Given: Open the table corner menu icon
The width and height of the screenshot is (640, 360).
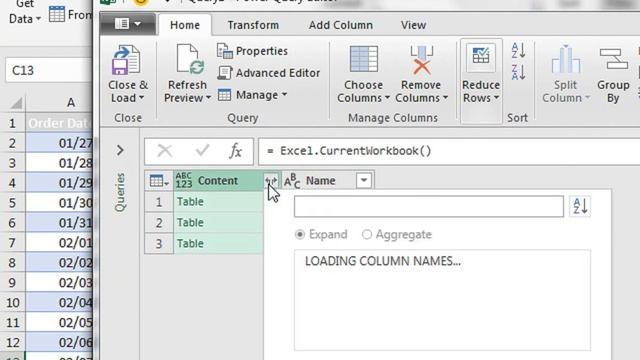Looking at the screenshot, I should click(159, 181).
